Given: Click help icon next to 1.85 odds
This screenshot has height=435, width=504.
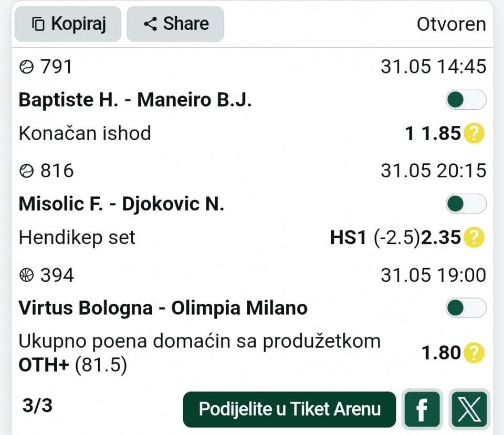Looking at the screenshot, I should pos(474,133).
